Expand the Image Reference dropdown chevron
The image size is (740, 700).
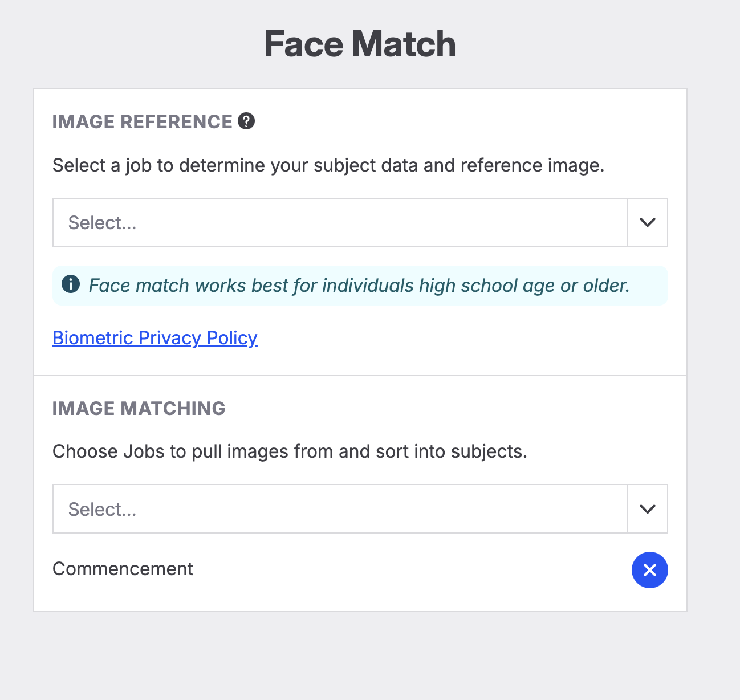(x=648, y=223)
